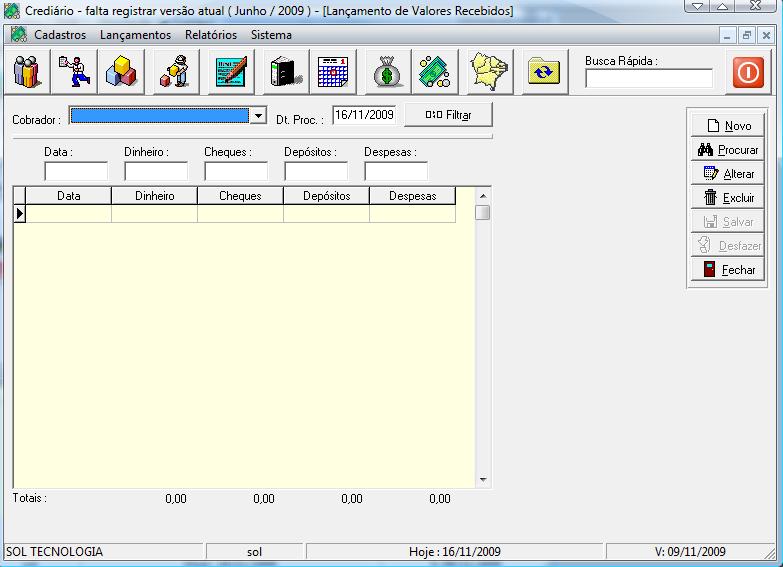Click the 'Hoje : 16/11/2009' status text
The image size is (783, 567).
454,552
